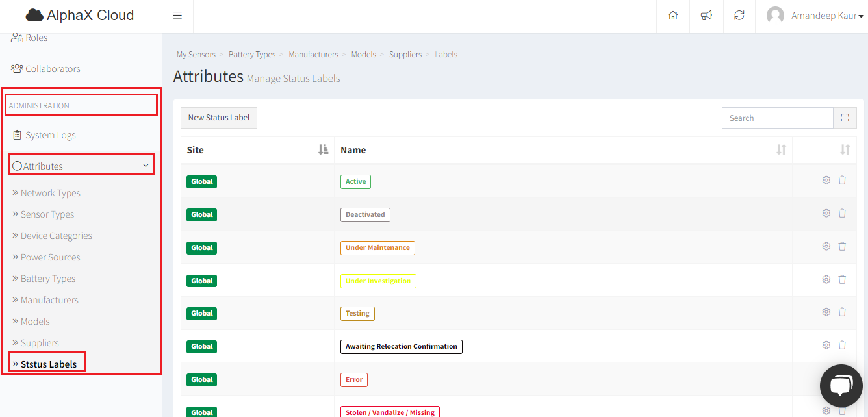Click New Status Label button
The width and height of the screenshot is (868, 417).
tap(219, 118)
